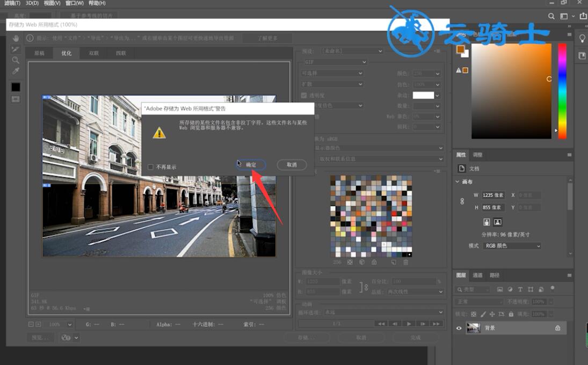588x365 pixels.
Task: Click the rainbow hue slider
Action: click(562, 91)
